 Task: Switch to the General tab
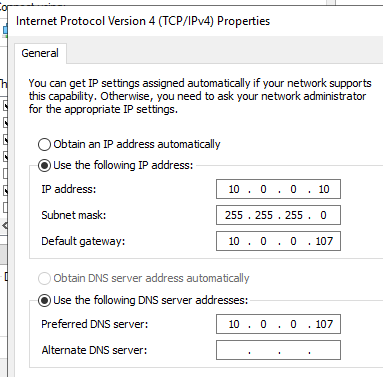(x=40, y=53)
